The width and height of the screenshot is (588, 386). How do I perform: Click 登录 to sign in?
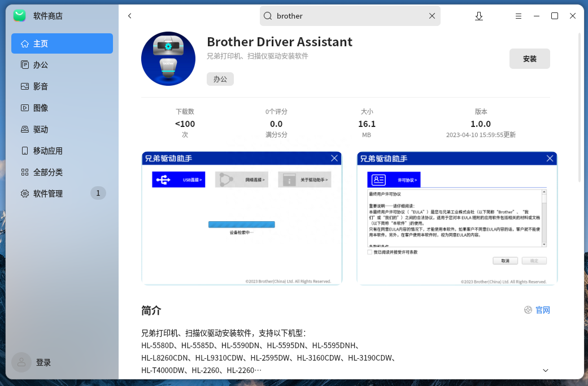[x=43, y=362]
